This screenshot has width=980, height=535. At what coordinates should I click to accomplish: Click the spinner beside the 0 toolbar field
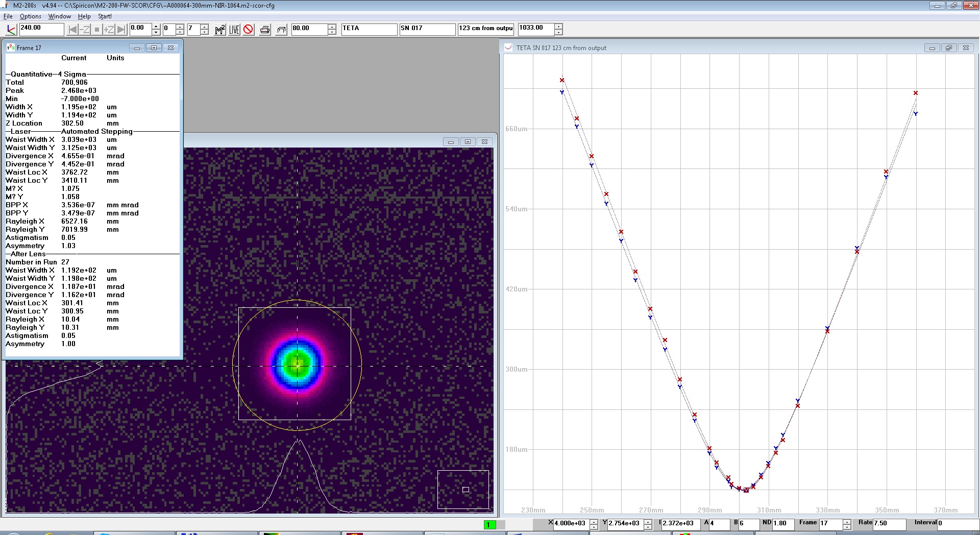coord(180,29)
